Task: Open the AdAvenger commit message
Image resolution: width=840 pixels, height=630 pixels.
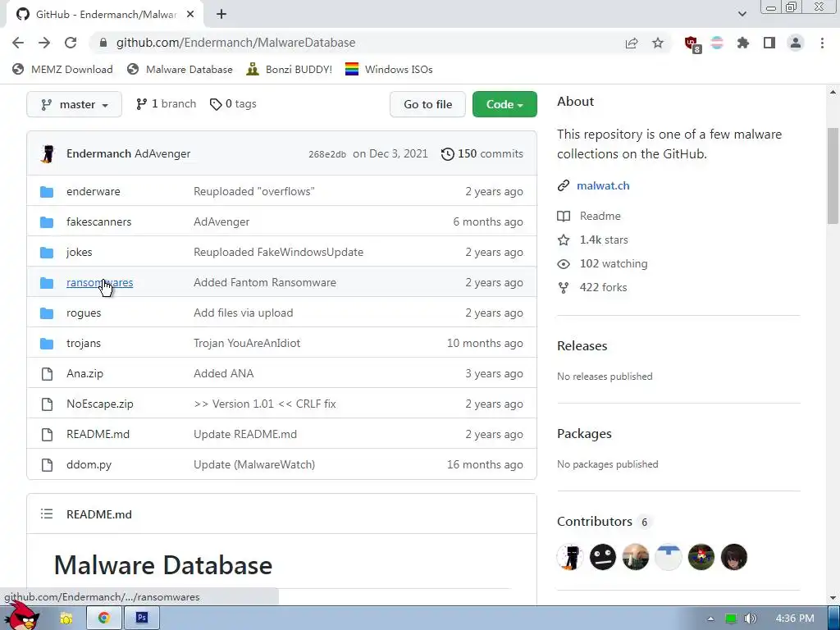Action: click(162, 153)
